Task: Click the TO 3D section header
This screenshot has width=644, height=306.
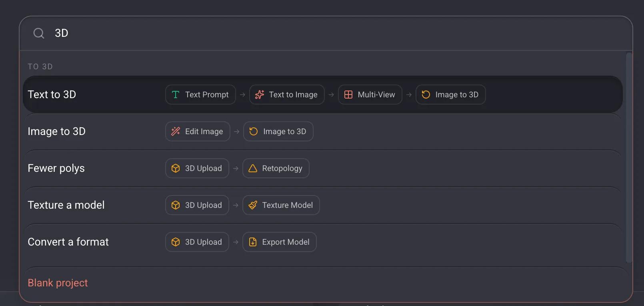Action: (40, 66)
